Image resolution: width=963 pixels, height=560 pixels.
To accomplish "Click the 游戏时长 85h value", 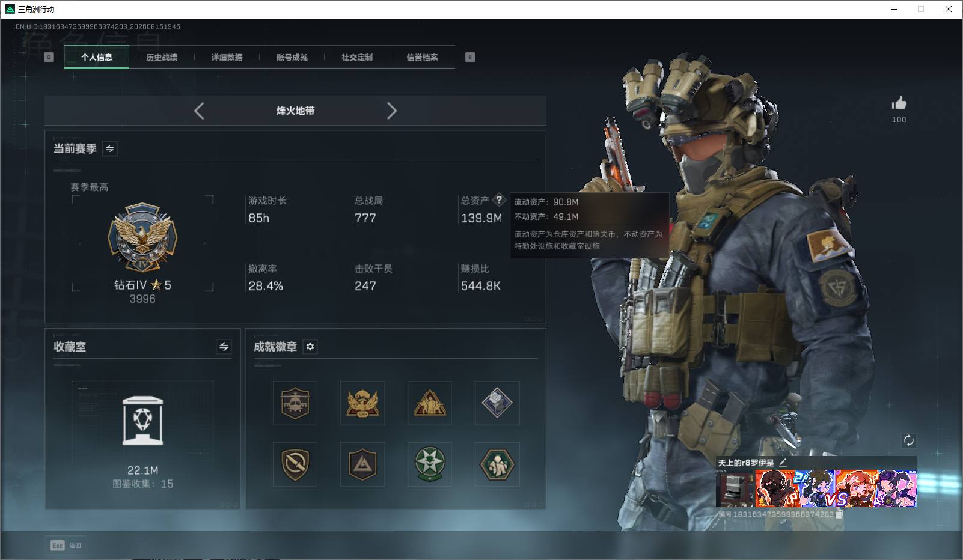I will (259, 218).
